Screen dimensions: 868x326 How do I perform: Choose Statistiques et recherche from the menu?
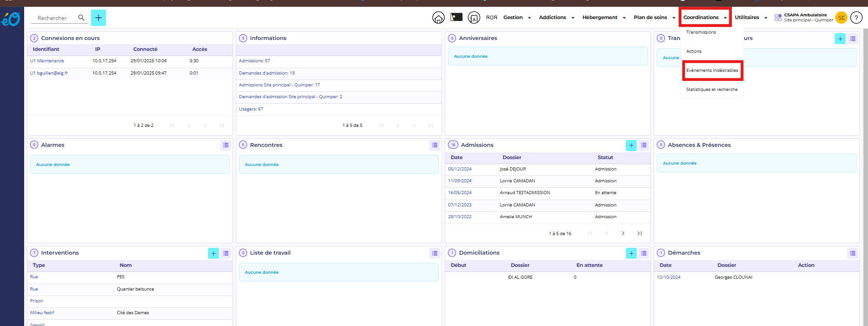(711, 90)
